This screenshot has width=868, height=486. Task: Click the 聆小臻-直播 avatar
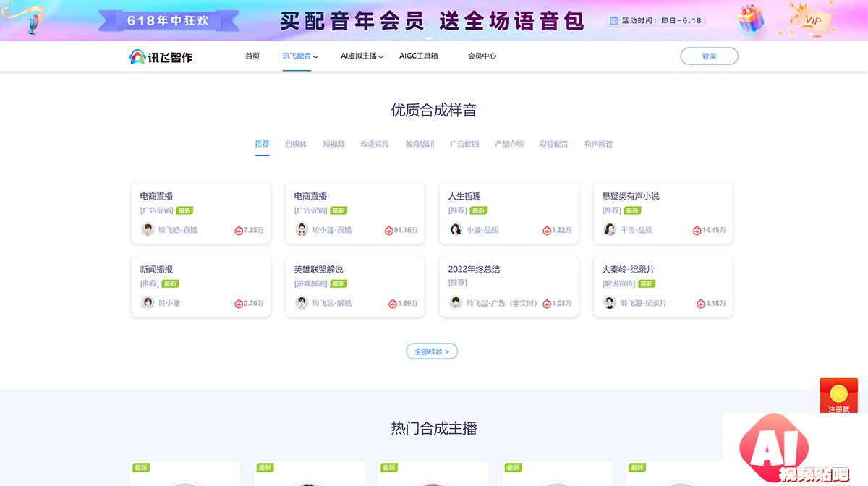click(302, 229)
